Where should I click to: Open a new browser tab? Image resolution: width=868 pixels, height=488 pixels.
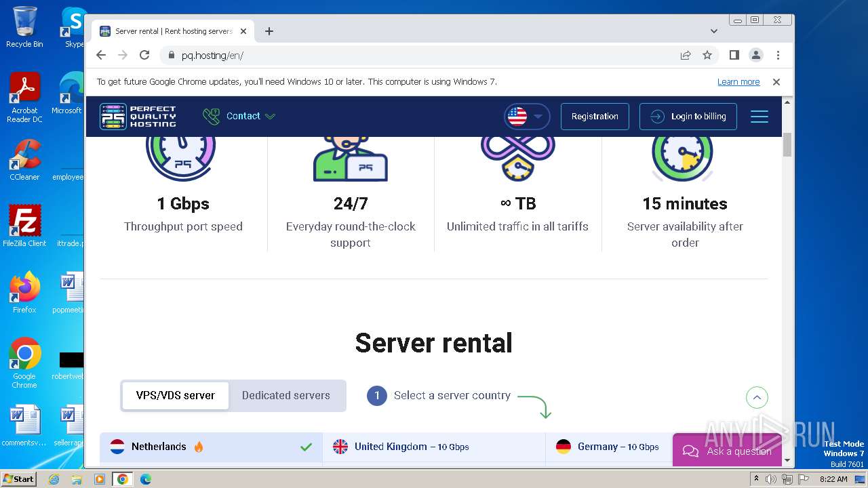[x=269, y=31]
